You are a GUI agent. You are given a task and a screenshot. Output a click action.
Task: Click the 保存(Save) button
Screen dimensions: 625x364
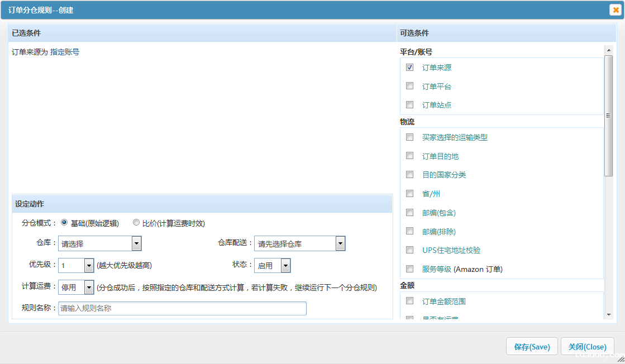click(532, 346)
